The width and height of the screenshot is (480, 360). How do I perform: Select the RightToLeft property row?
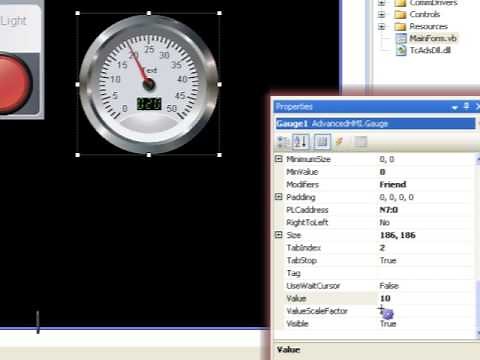tap(375, 223)
